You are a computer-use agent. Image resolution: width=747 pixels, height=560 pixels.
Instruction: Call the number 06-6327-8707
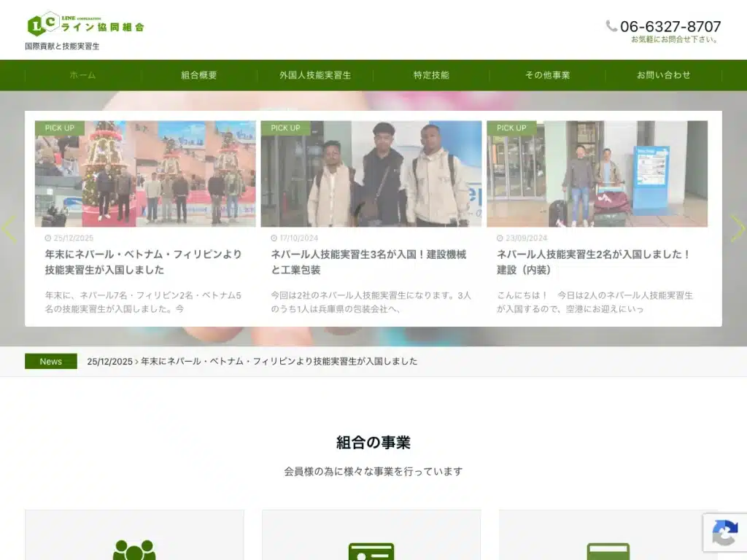pos(670,26)
